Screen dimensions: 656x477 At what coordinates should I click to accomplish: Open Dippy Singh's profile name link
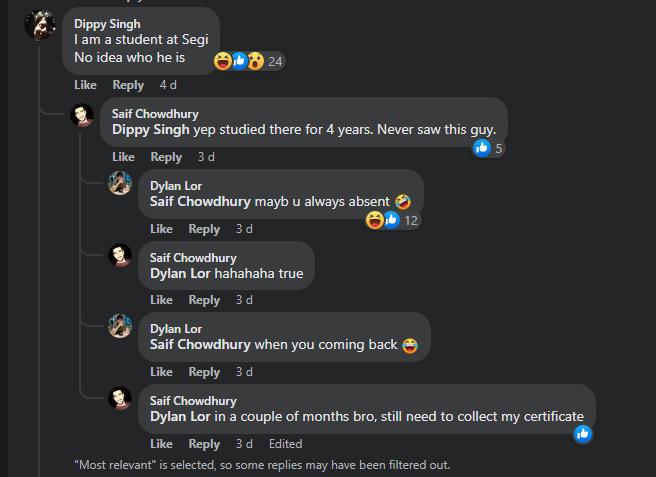(107, 22)
